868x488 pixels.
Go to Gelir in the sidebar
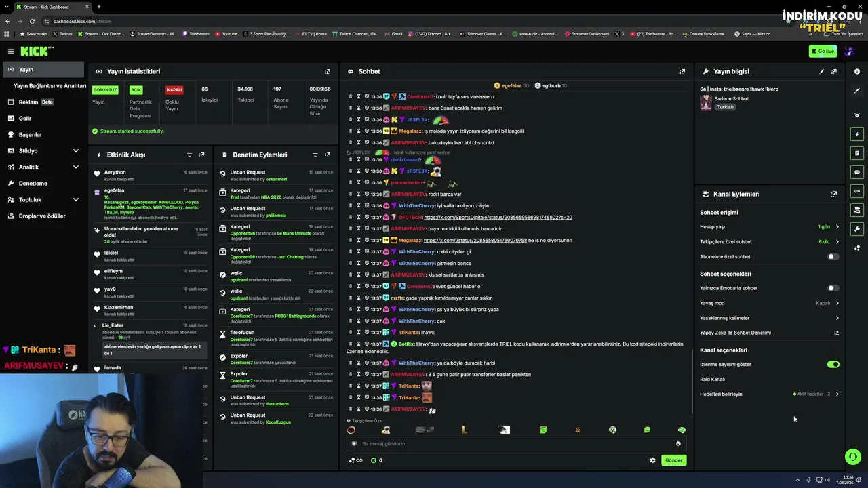(x=43, y=119)
